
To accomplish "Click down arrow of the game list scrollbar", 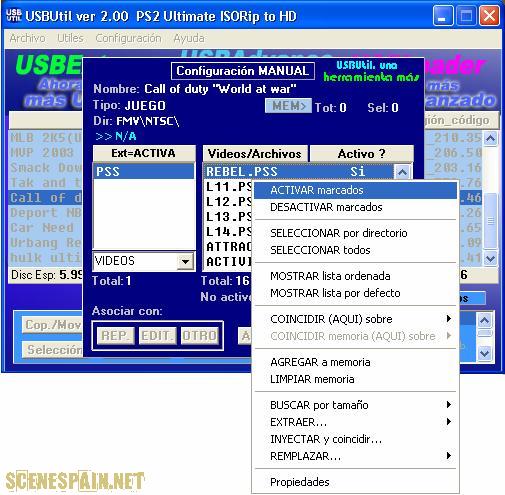I will click(490, 259).
